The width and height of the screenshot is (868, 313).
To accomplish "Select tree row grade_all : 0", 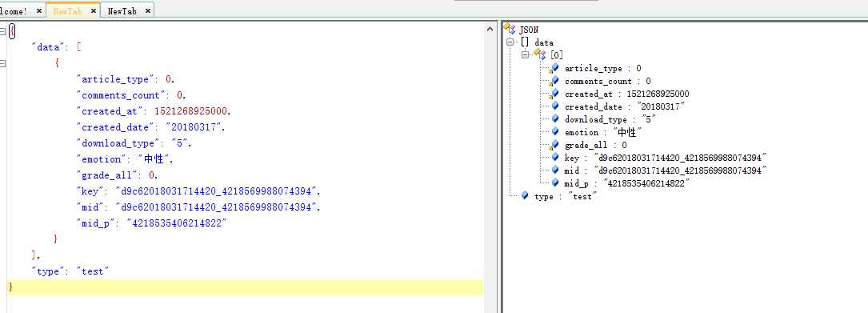I will (596, 145).
